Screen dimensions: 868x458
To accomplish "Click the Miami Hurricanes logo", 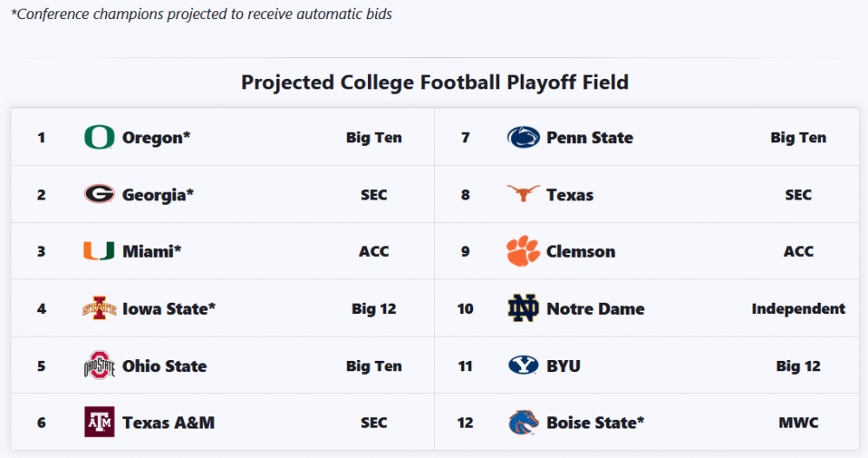I will [99, 252].
